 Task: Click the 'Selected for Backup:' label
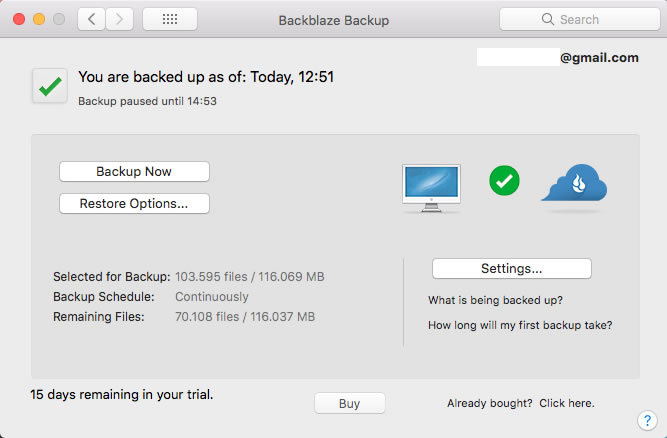pyautogui.click(x=111, y=276)
